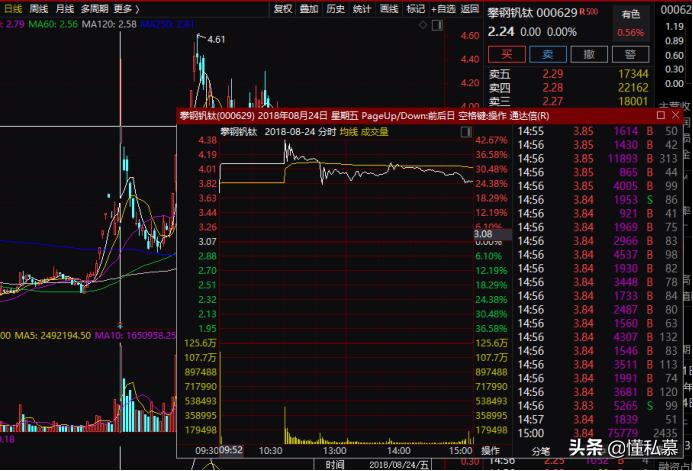Expand the 更多 more periods menu
The width and height of the screenshot is (693, 471).
click(x=126, y=9)
